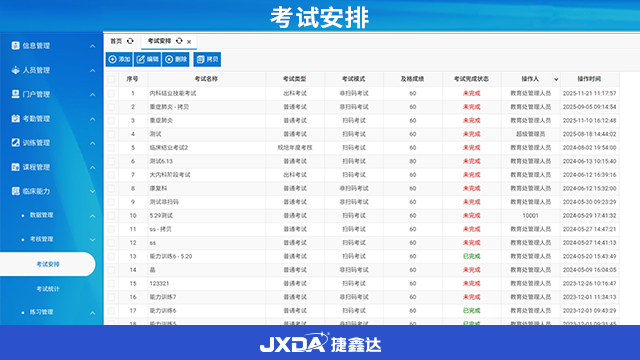Open 信息管理 via its sidebar icon
This screenshot has height=360, width=640.
16,46
